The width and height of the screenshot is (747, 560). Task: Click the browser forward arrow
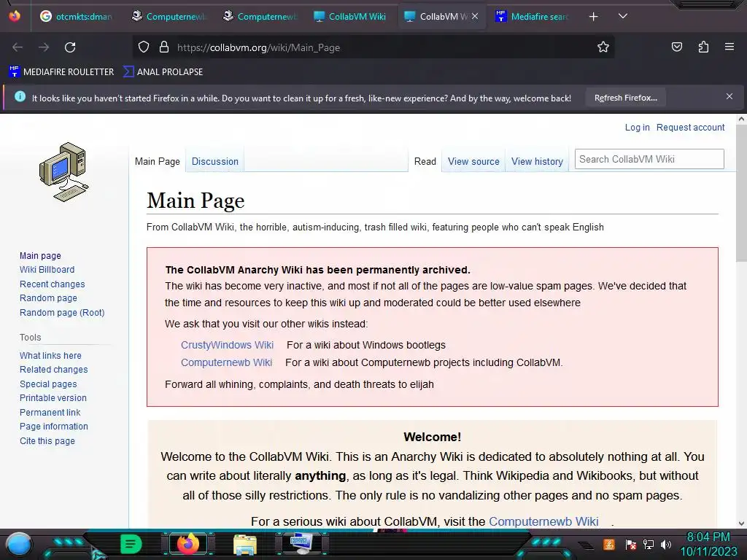44,47
